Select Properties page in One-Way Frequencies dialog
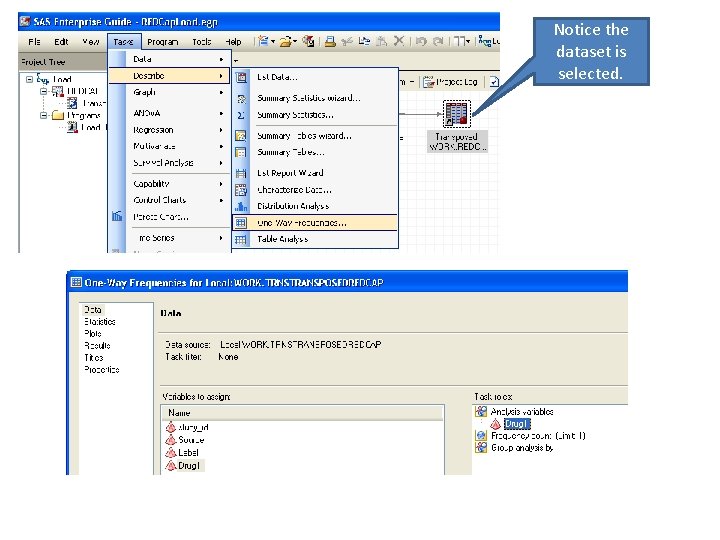 pyautogui.click(x=101, y=369)
